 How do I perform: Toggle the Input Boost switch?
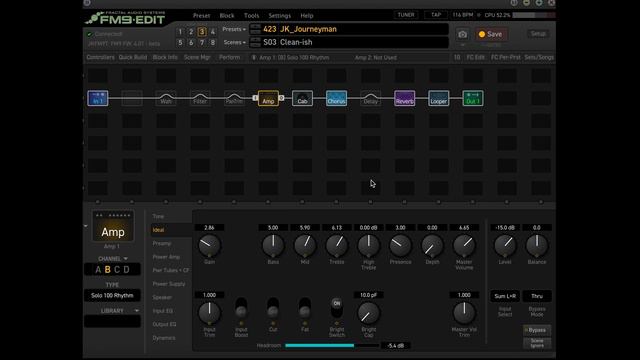(241, 308)
